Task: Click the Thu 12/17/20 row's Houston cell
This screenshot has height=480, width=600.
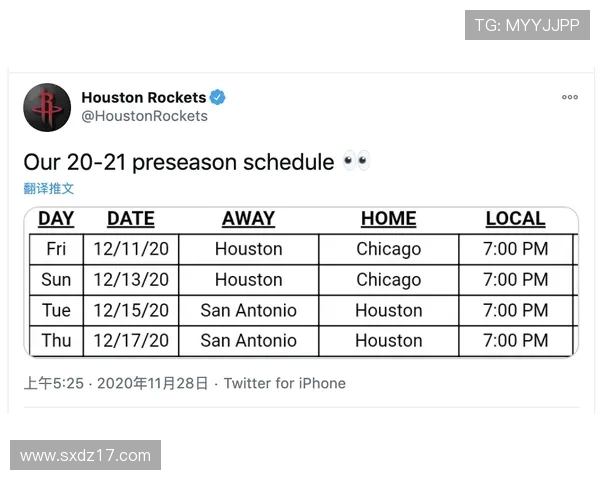Action: (x=388, y=341)
